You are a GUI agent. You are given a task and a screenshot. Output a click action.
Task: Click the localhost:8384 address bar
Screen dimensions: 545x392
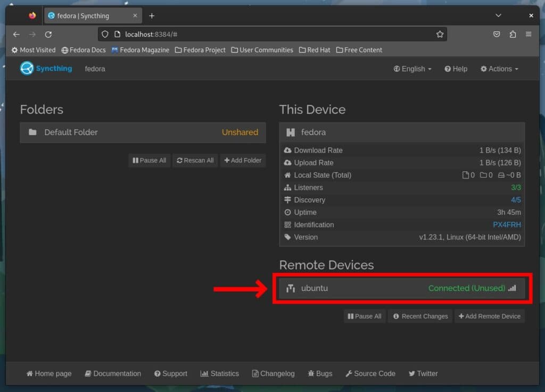[x=272, y=34]
